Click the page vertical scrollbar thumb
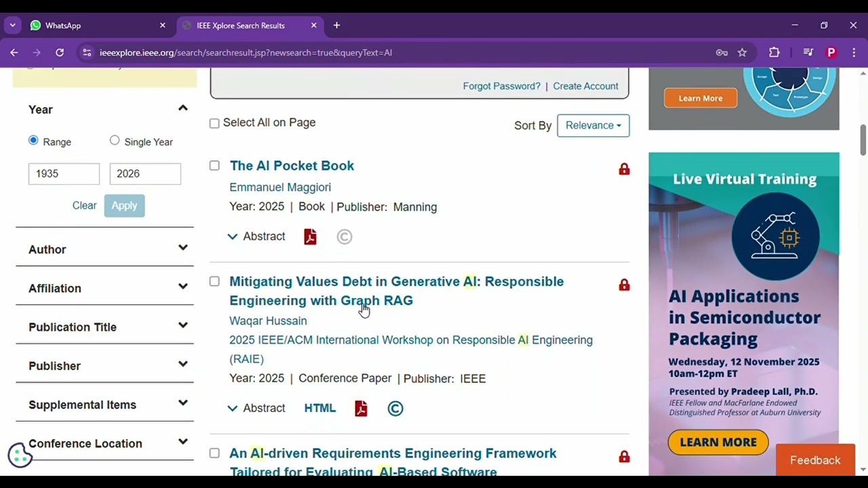The width and height of the screenshot is (868, 488). click(x=863, y=139)
